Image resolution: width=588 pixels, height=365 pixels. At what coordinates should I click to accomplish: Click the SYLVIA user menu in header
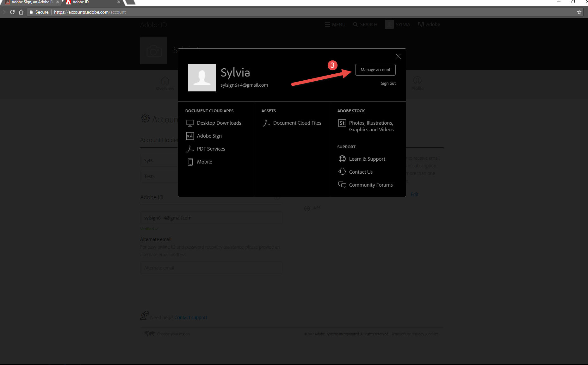coord(398,24)
